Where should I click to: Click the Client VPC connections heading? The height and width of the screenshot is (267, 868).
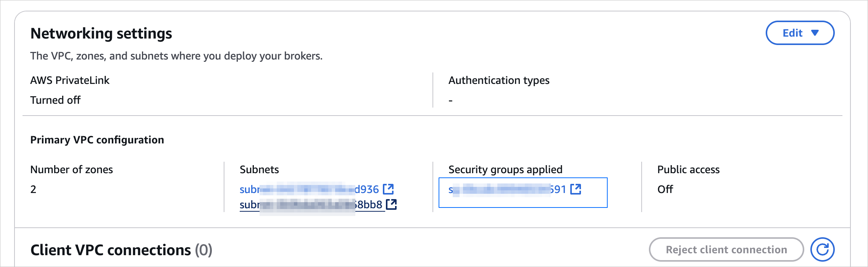tap(111, 250)
